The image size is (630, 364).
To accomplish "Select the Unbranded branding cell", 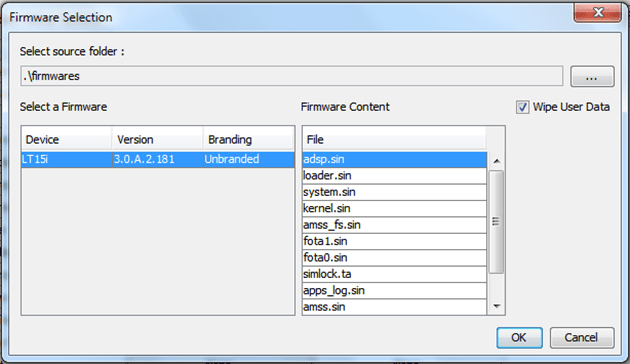I will [x=249, y=160].
